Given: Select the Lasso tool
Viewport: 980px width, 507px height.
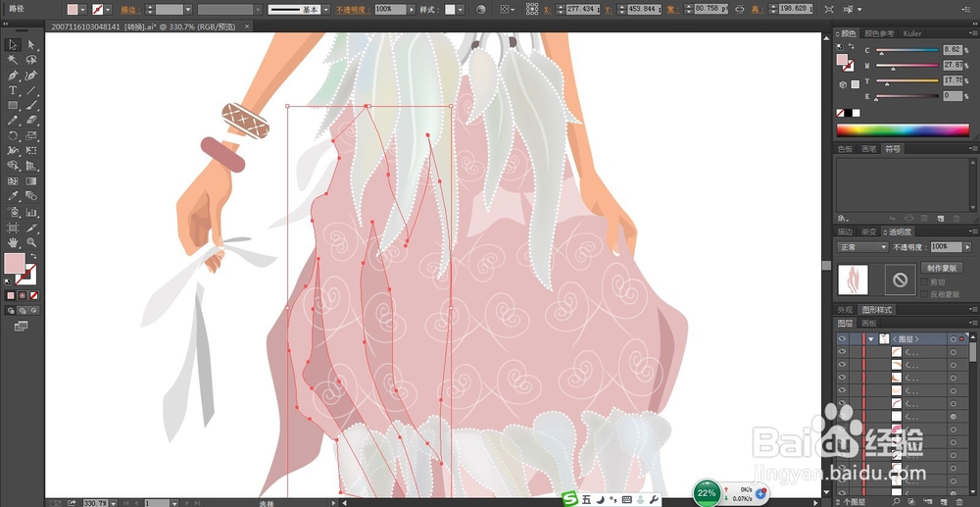Looking at the screenshot, I should point(31,60).
